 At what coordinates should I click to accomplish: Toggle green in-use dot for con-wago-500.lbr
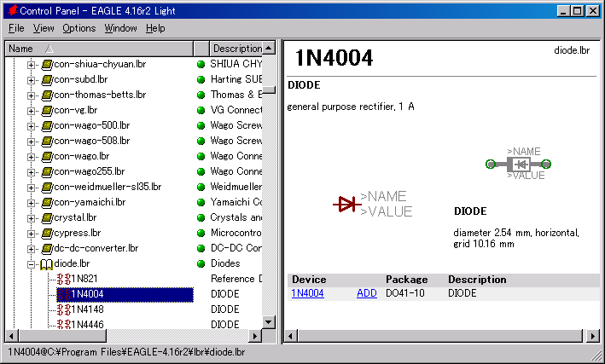point(201,125)
